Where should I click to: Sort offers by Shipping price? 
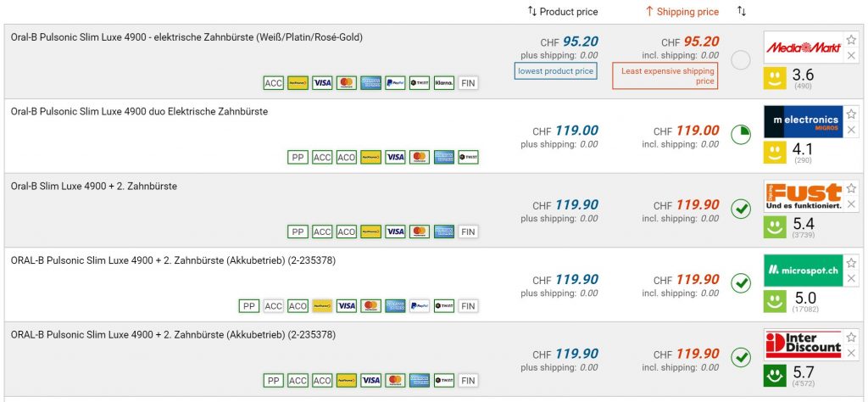(682, 12)
